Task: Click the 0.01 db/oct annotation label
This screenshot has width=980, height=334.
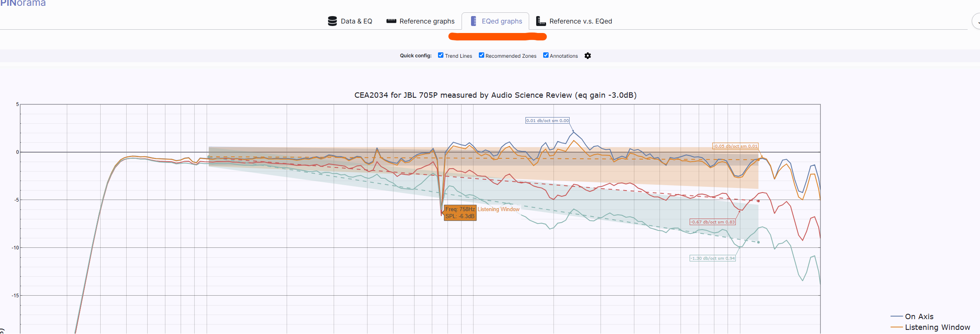Action: [x=547, y=120]
